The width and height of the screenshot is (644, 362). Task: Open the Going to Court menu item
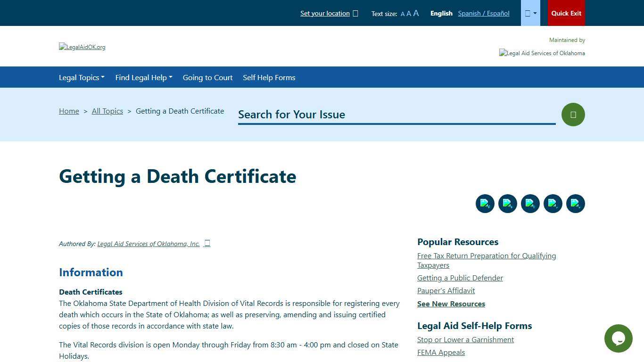[x=207, y=77]
